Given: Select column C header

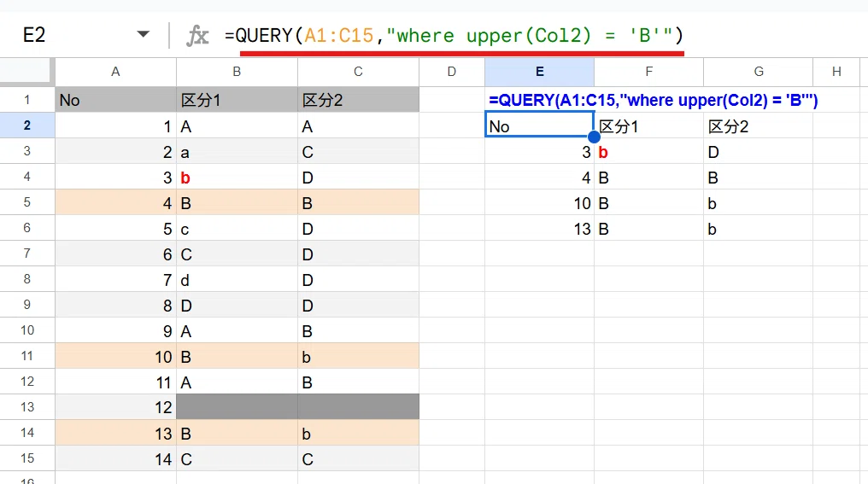Looking at the screenshot, I should pyautogui.click(x=358, y=72).
